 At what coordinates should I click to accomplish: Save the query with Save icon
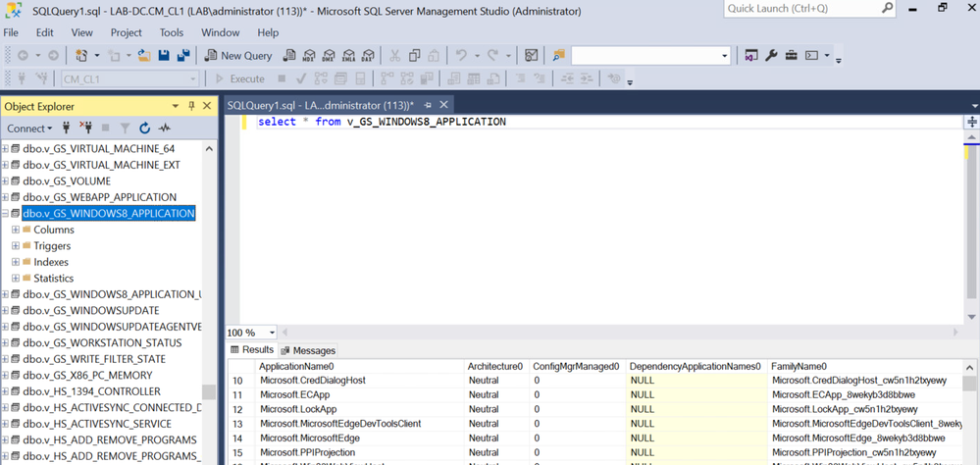[164, 56]
